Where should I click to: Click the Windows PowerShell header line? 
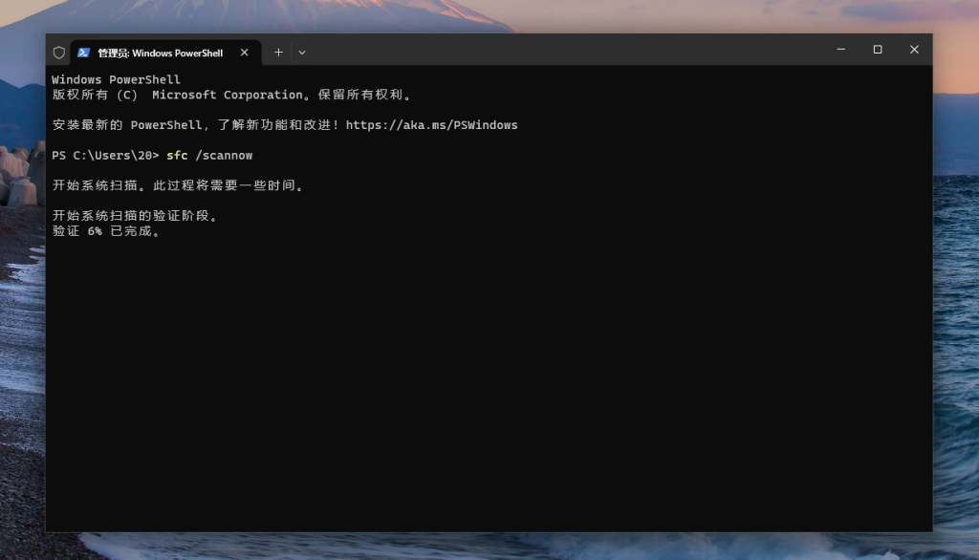(116, 80)
